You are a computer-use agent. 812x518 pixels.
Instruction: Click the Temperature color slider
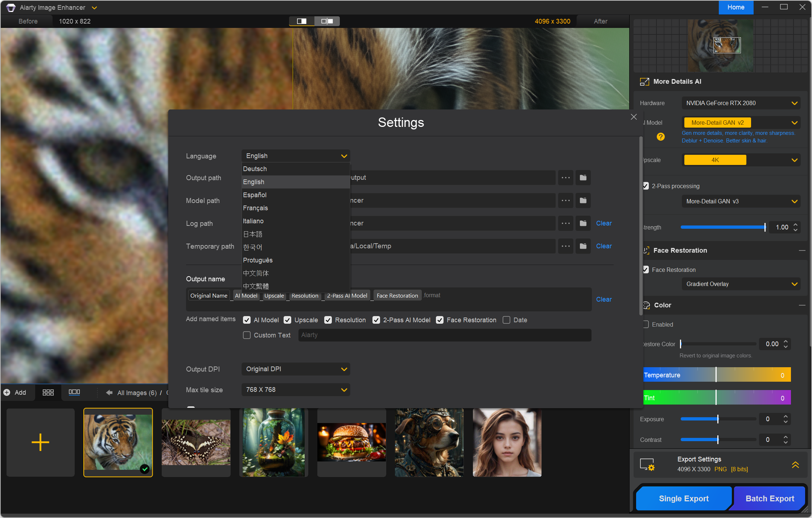[x=716, y=375]
